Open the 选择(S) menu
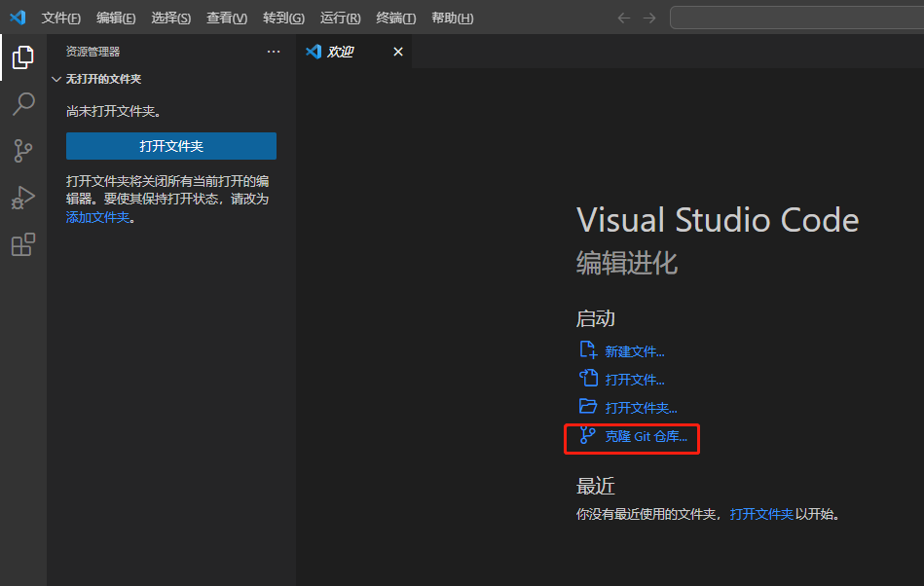Screen dimensions: 924x586 point(171,18)
